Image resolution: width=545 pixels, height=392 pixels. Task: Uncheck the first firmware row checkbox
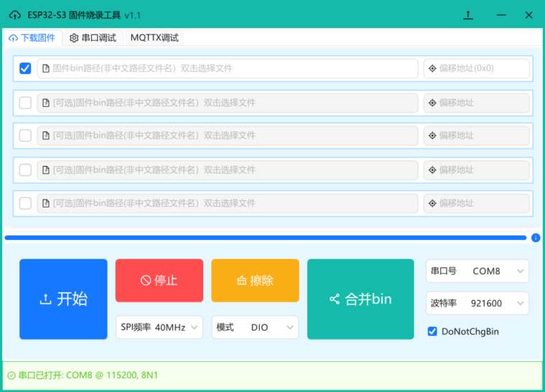(25, 68)
